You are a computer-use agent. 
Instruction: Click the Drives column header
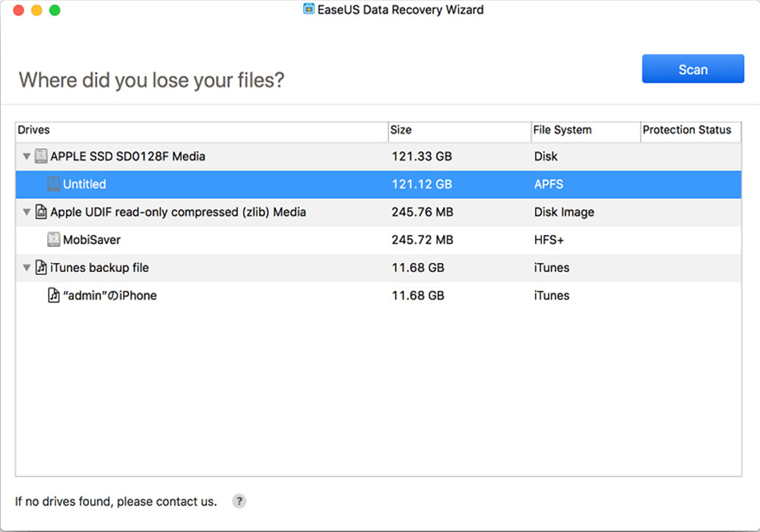(x=34, y=130)
